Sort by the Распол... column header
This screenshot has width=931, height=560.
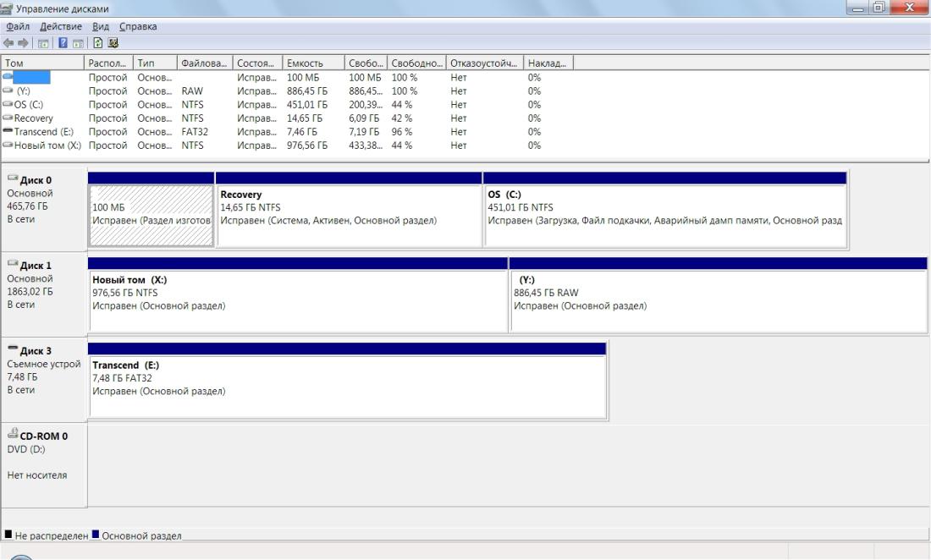[109, 63]
